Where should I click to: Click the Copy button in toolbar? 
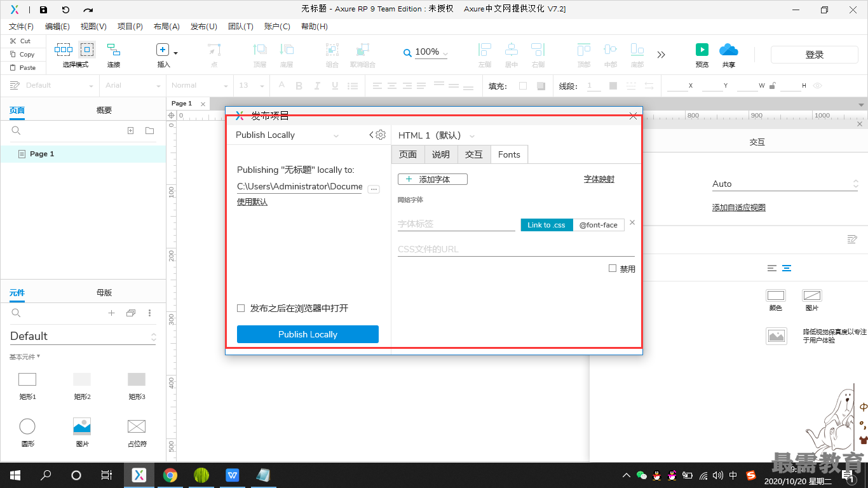[22, 55]
